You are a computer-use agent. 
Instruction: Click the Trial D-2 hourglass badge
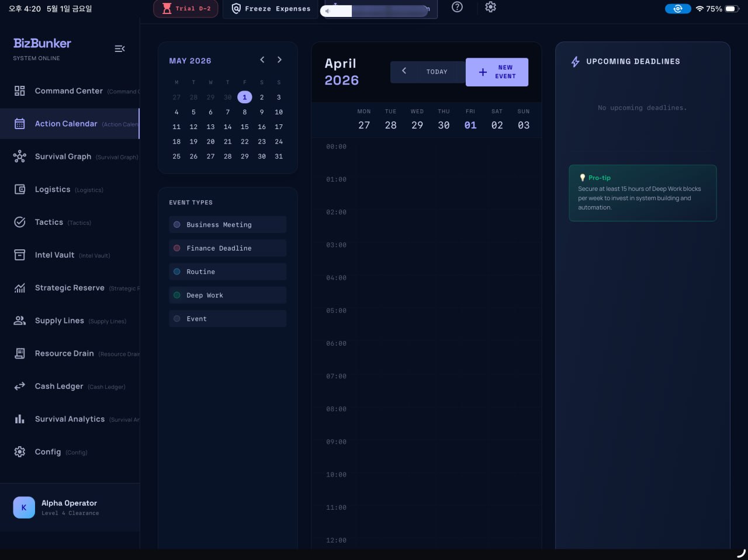click(x=186, y=9)
